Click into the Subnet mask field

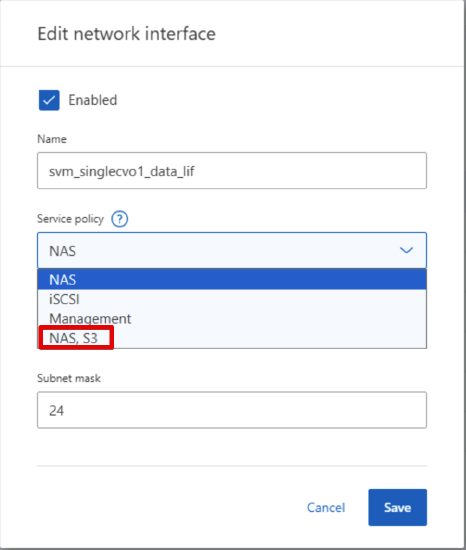[x=232, y=410]
